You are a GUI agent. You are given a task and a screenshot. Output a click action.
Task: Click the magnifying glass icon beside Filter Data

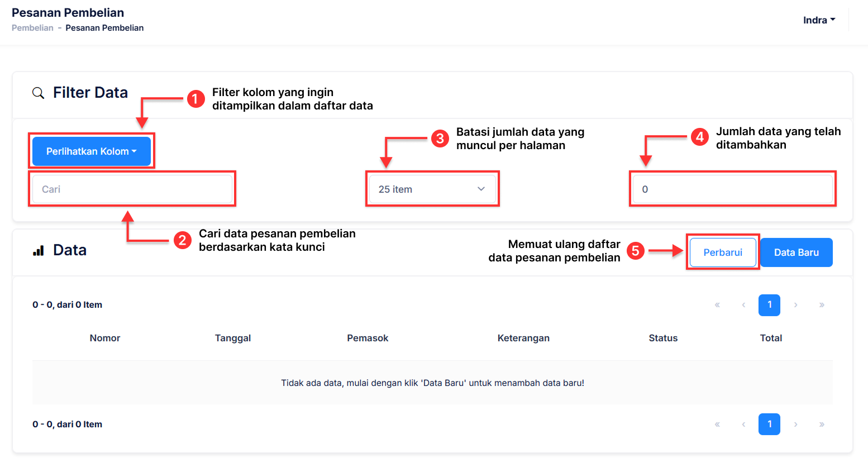tap(37, 93)
